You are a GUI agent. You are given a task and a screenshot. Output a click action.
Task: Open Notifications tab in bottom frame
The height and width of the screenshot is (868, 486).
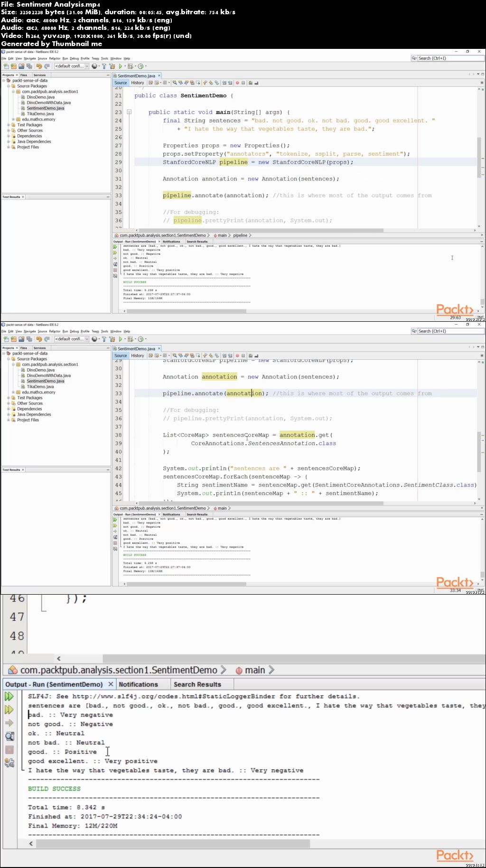tap(138, 684)
